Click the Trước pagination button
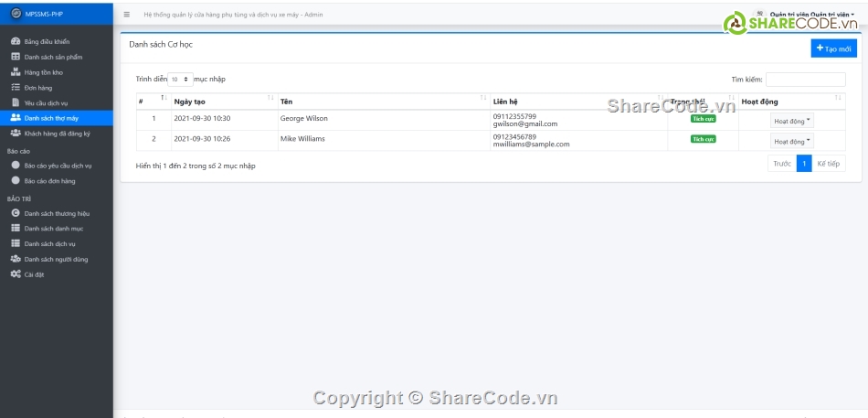The image size is (868, 418). [x=781, y=164]
